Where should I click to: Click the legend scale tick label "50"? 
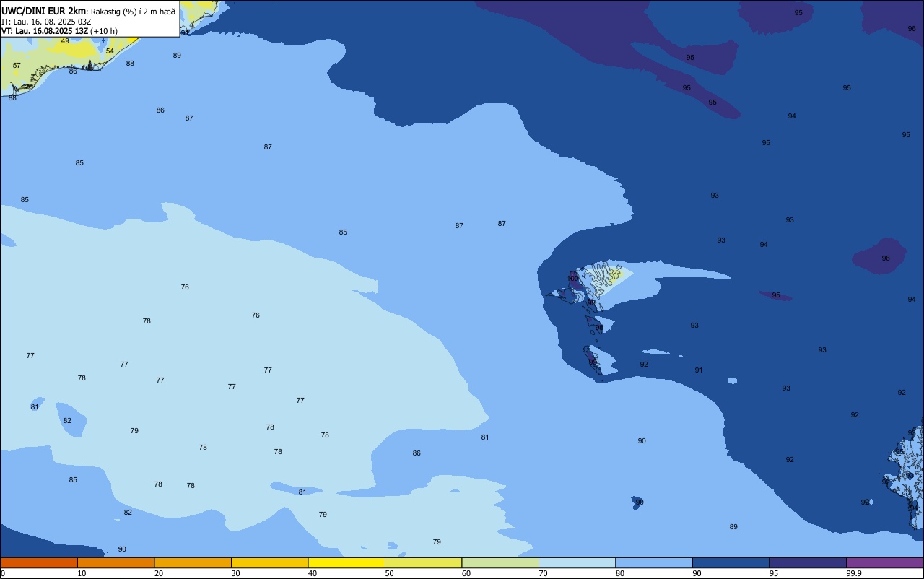coord(389,573)
